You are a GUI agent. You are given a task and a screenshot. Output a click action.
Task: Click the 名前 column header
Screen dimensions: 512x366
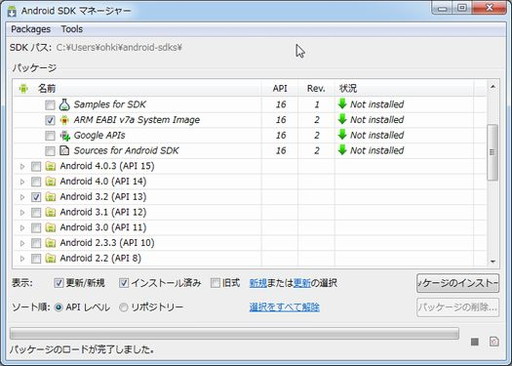pos(137,88)
